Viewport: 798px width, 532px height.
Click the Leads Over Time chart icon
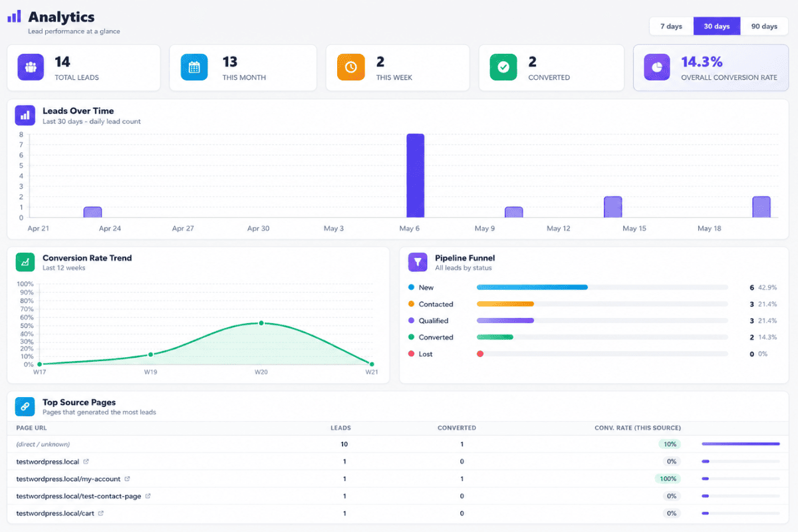pos(25,115)
